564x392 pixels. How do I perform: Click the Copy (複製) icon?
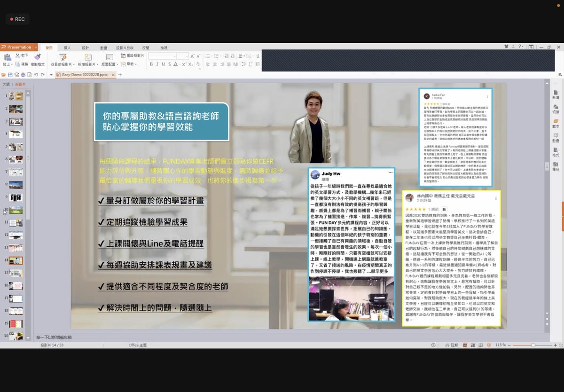[17, 64]
